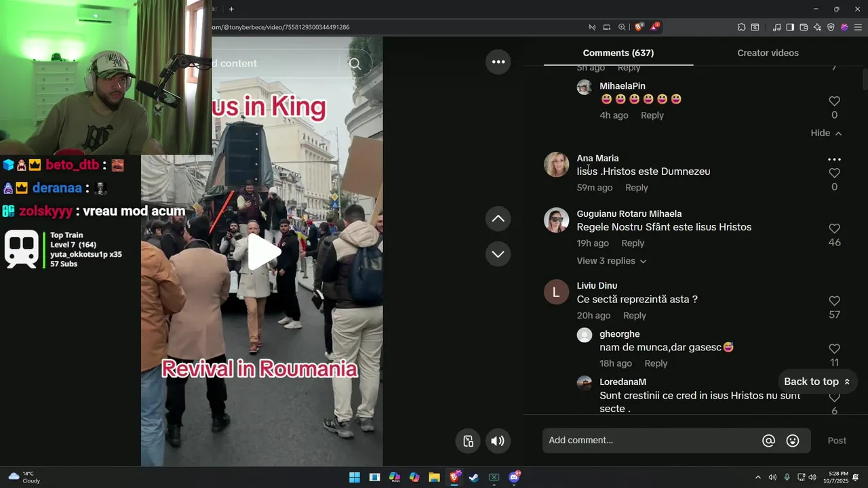Open a new browser tab

click(x=231, y=9)
